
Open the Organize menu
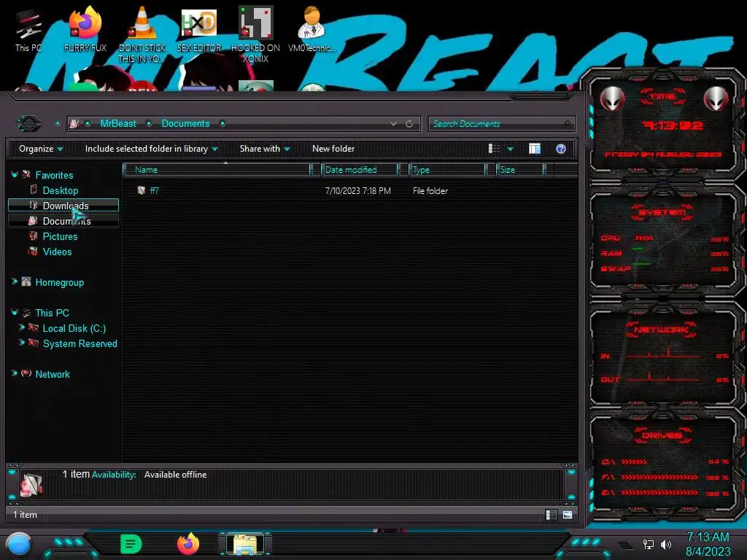pos(41,149)
